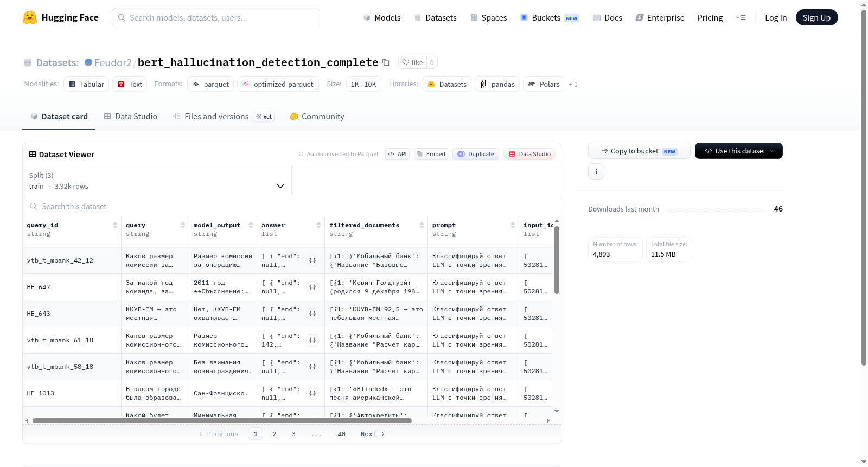Focus the Search models, datasets, users field
The image size is (868, 467).
tap(216, 17)
